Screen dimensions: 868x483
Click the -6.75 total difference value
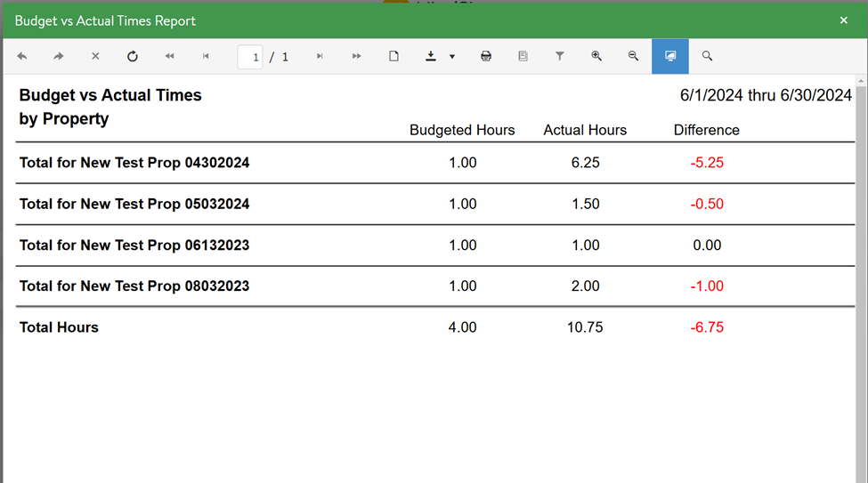pyautogui.click(x=707, y=327)
